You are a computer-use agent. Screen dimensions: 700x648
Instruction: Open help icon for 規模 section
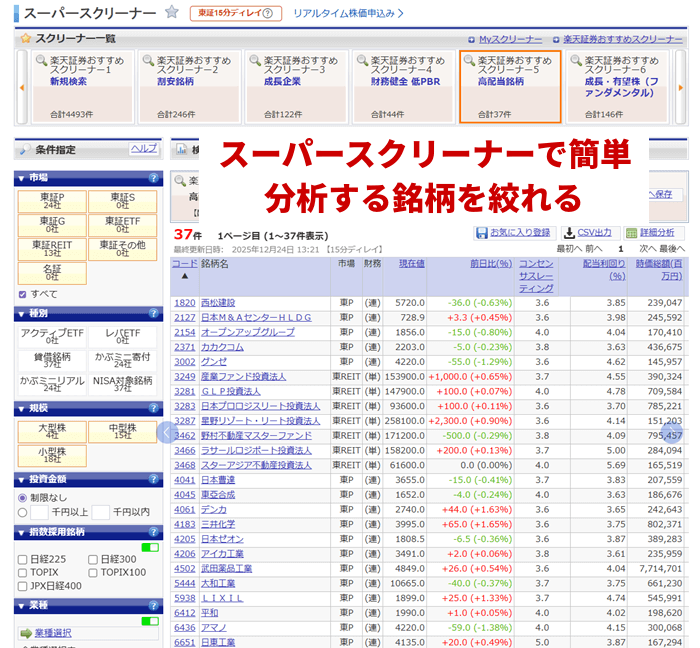(153, 408)
